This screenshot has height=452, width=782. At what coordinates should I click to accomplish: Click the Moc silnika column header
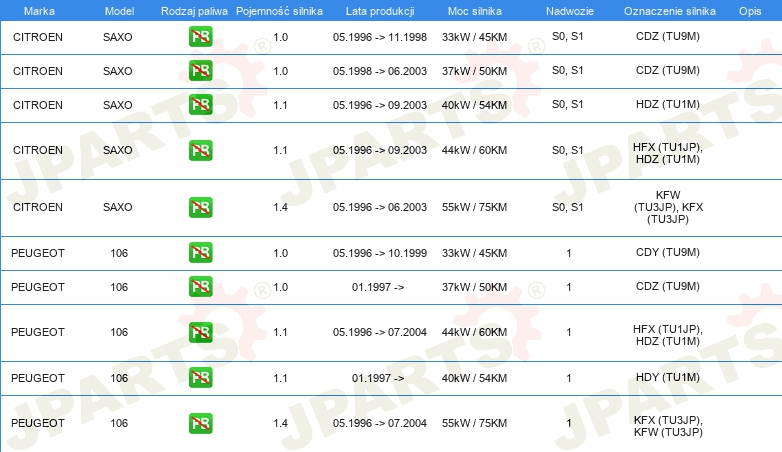pos(474,11)
